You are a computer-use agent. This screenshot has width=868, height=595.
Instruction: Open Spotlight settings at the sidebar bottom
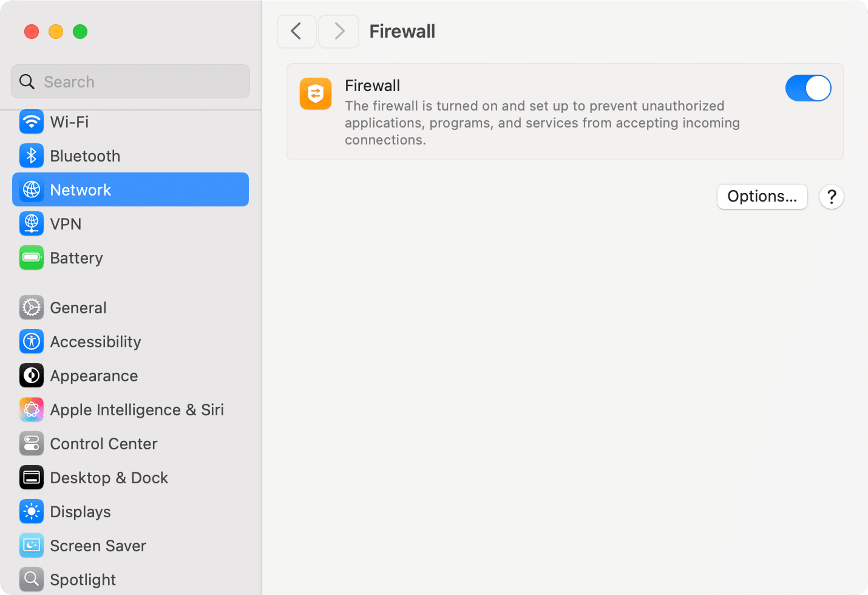tap(83, 579)
